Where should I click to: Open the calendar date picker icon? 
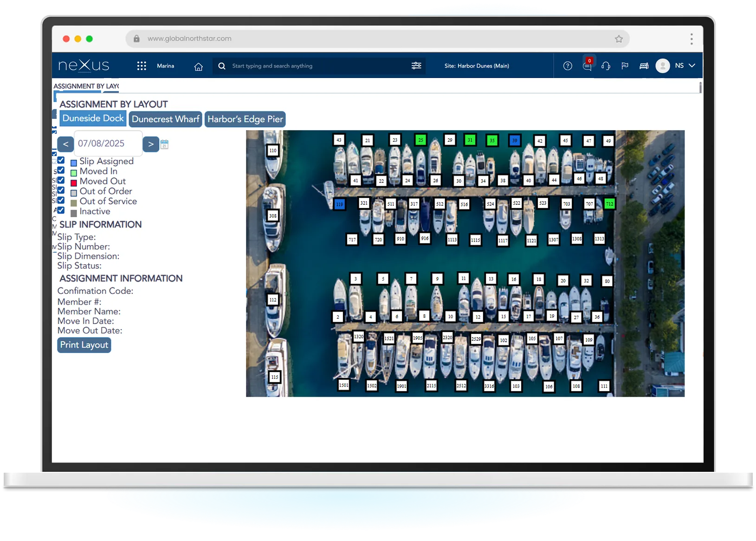pos(165,144)
